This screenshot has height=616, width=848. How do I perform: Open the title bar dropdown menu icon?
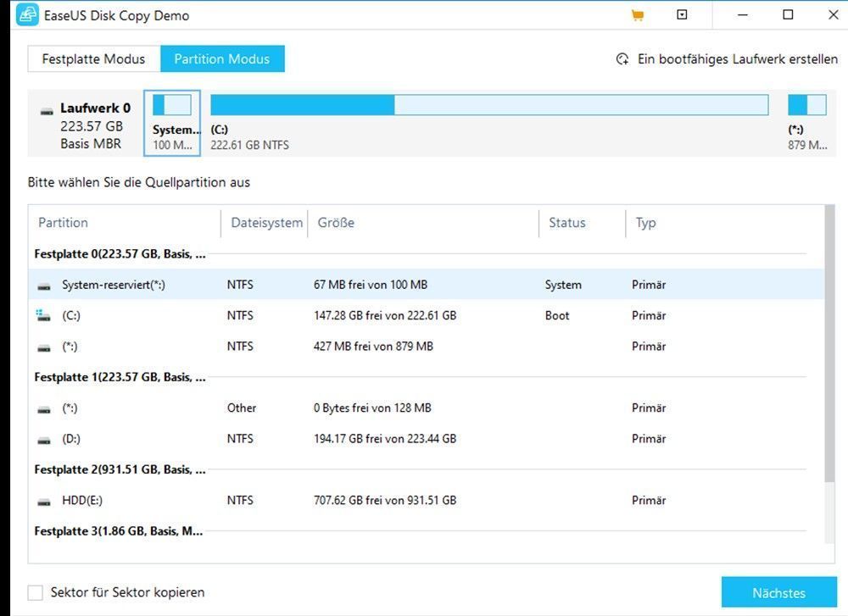pyautogui.click(x=682, y=14)
